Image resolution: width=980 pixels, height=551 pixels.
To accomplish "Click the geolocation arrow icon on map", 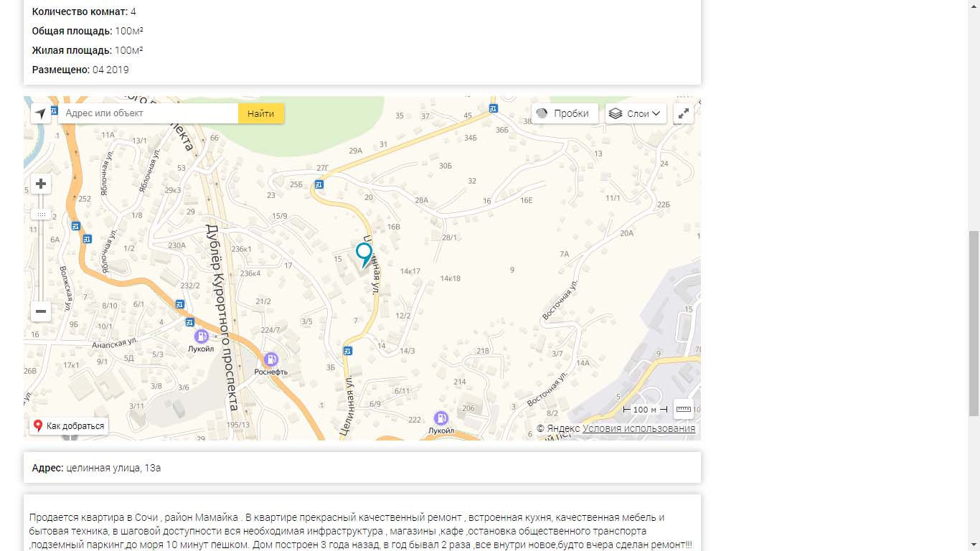I will 41,113.
